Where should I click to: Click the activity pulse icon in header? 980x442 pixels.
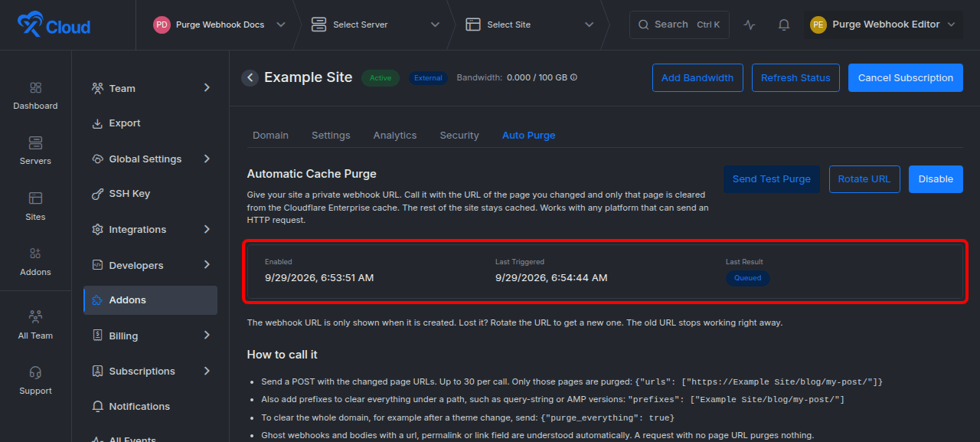click(750, 25)
